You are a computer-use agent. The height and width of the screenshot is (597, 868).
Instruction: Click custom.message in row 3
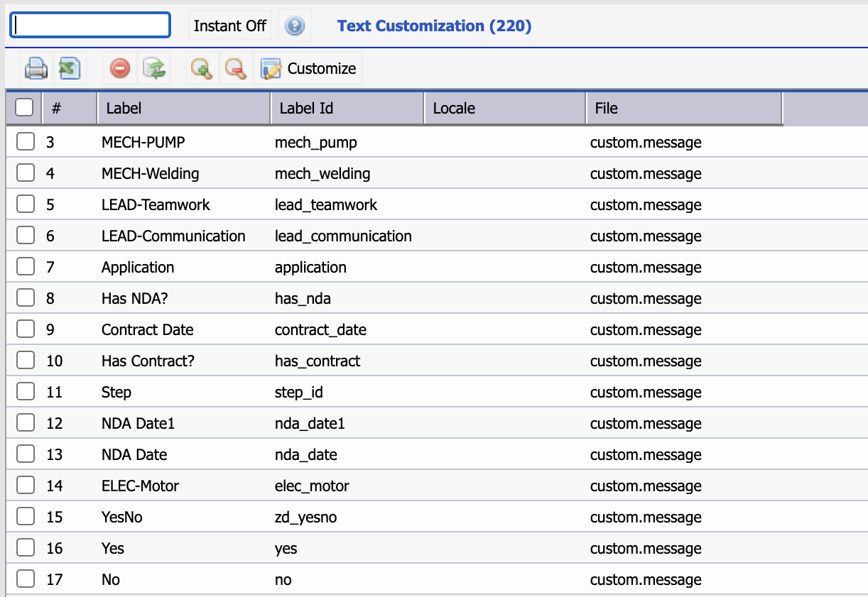click(x=646, y=143)
